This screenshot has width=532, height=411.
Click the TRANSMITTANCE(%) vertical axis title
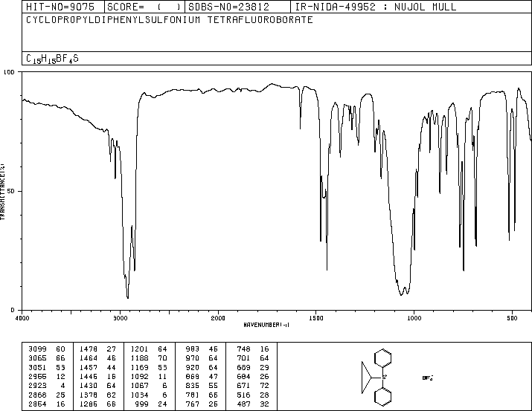(2, 192)
